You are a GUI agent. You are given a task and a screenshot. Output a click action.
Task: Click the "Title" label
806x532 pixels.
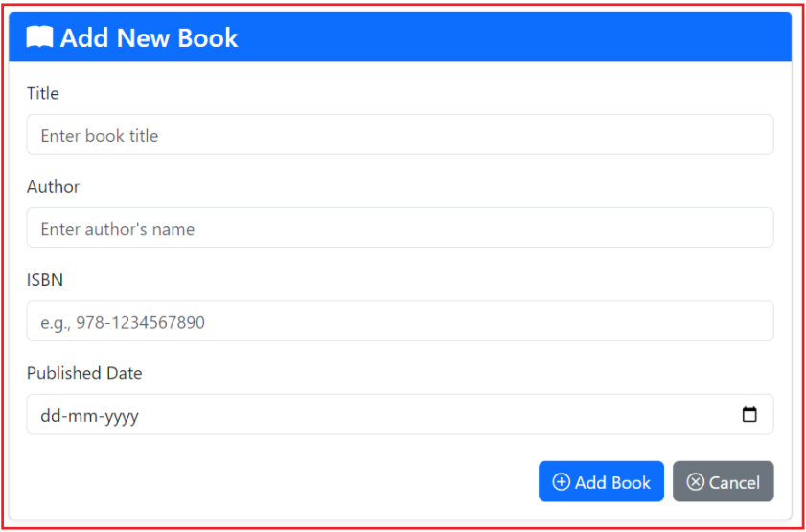click(x=43, y=94)
